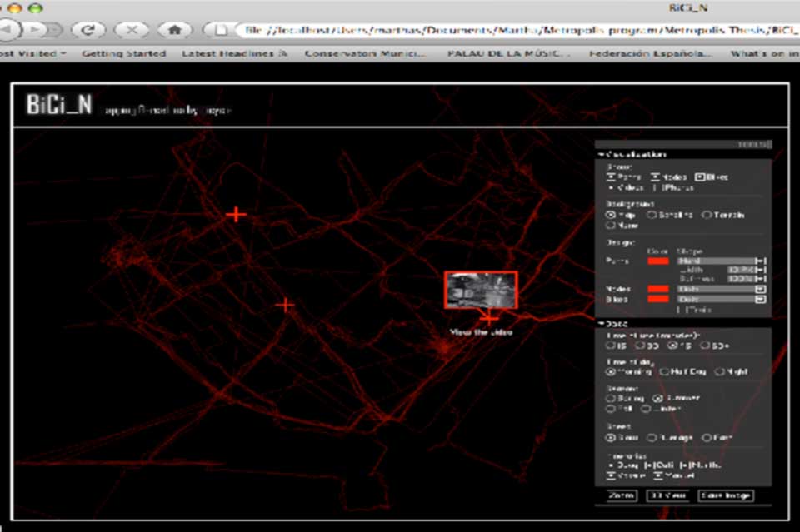Toggle the Monthly timeline checkbox
Image resolution: width=800 pixels, height=532 pixels.
(685, 465)
